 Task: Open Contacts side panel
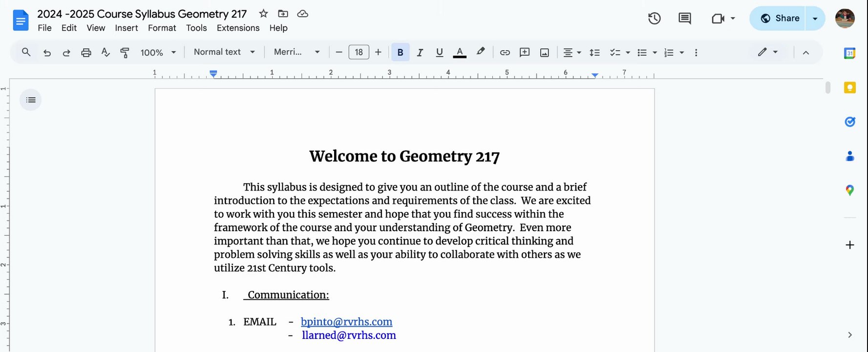[850, 156]
